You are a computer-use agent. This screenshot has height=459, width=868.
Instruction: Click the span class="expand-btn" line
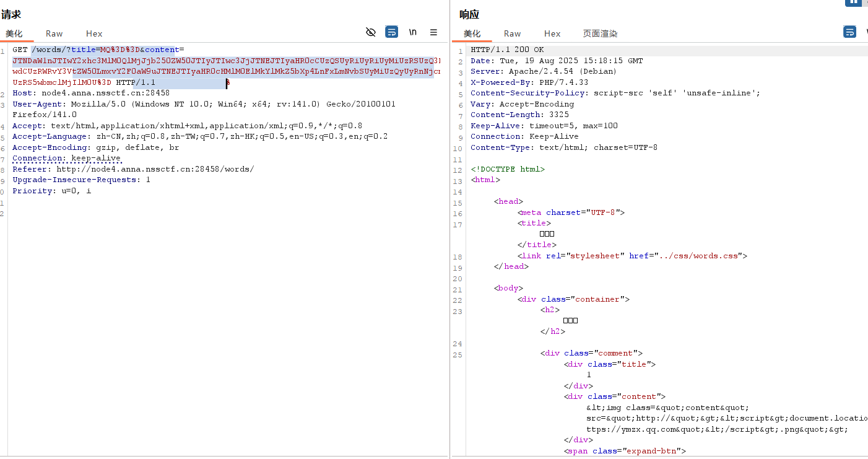(625, 451)
